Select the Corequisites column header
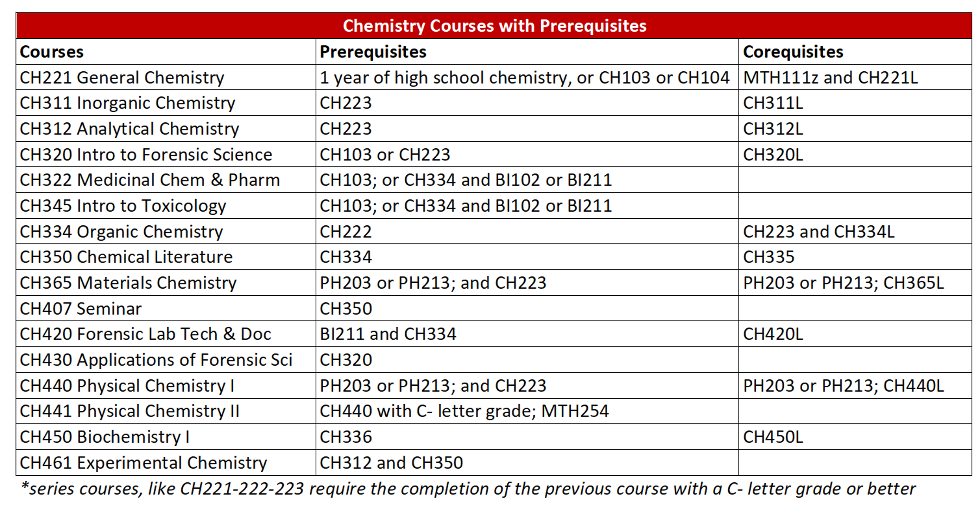 pos(793,52)
